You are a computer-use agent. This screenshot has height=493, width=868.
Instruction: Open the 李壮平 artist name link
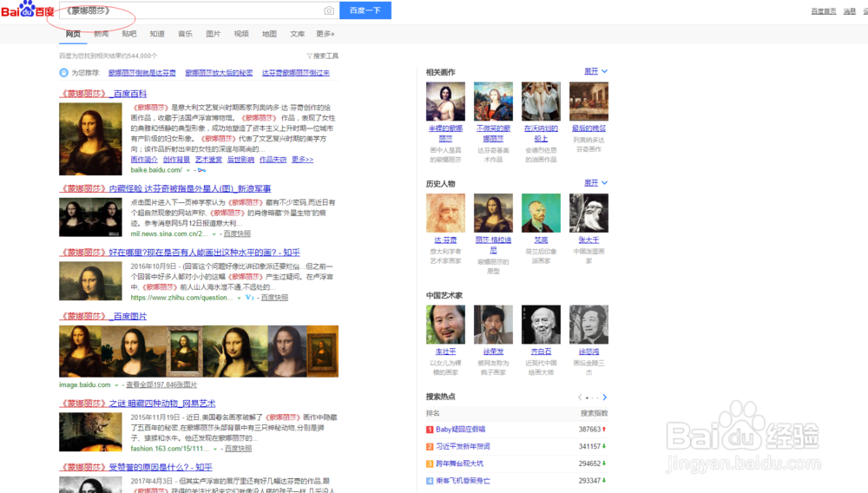445,352
